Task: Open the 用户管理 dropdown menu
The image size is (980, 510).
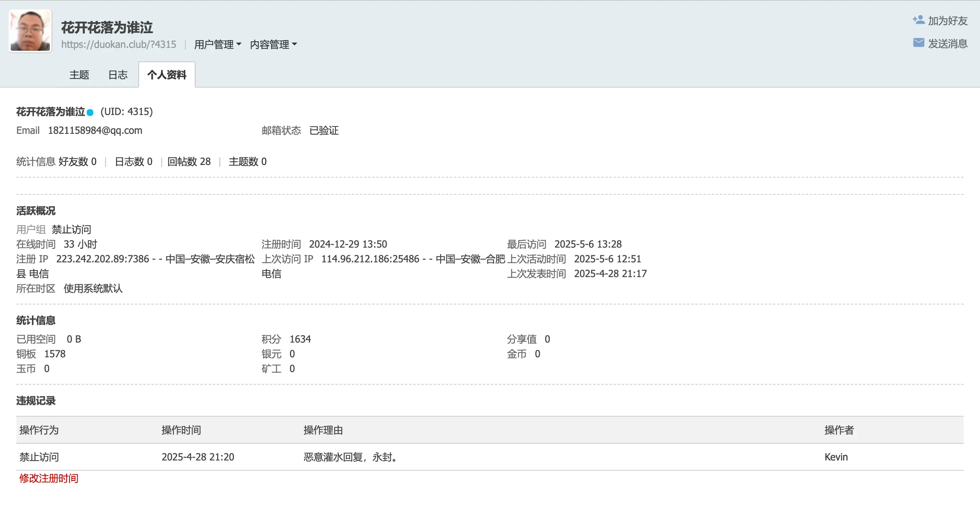Action: (x=214, y=45)
